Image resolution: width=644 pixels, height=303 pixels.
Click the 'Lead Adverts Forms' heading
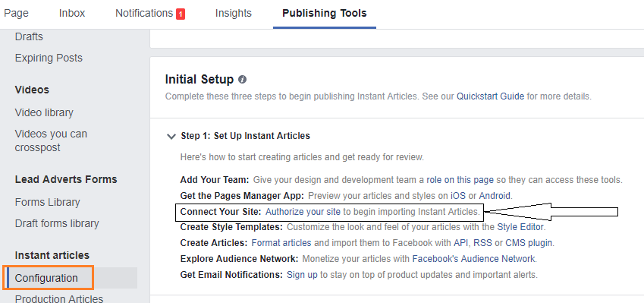click(66, 180)
